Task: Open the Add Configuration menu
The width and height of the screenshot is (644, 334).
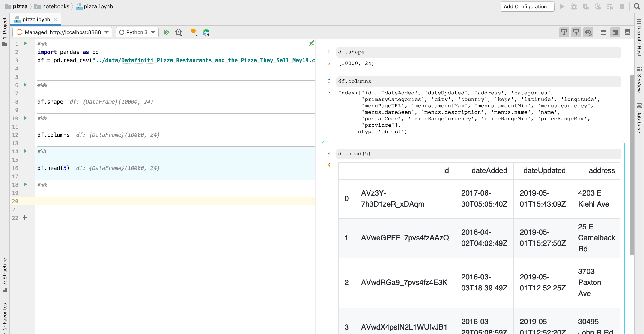Action: coord(527,6)
